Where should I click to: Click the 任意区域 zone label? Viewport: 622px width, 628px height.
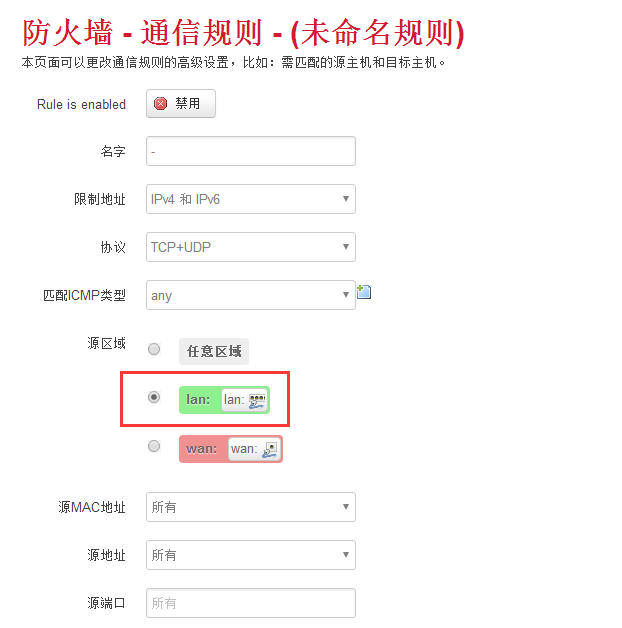click(x=214, y=351)
